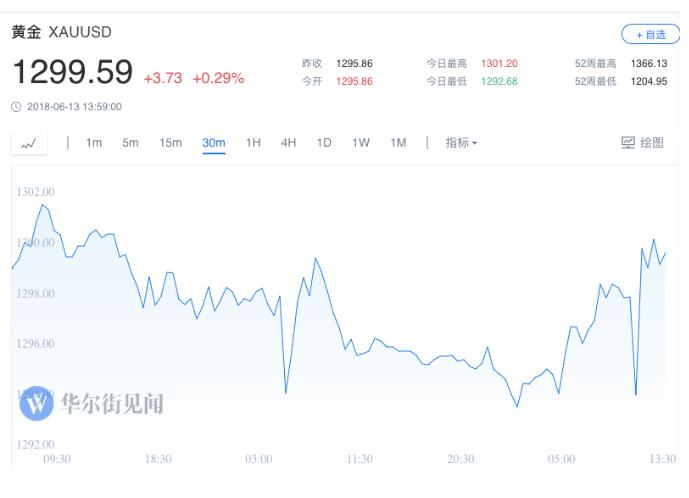The image size is (689, 498).
Task: Select the 4H timeframe
Action: pyautogui.click(x=288, y=143)
